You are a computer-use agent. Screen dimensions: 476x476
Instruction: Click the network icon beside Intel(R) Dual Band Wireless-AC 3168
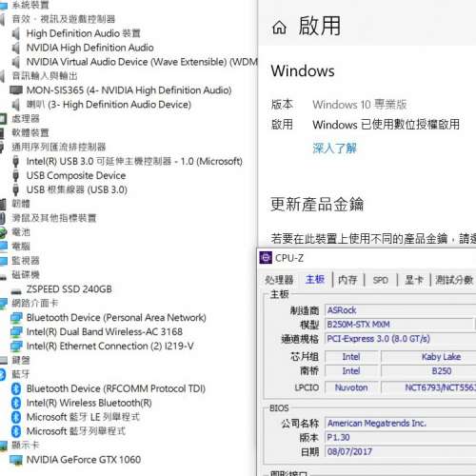pyautogui.click(x=16, y=331)
